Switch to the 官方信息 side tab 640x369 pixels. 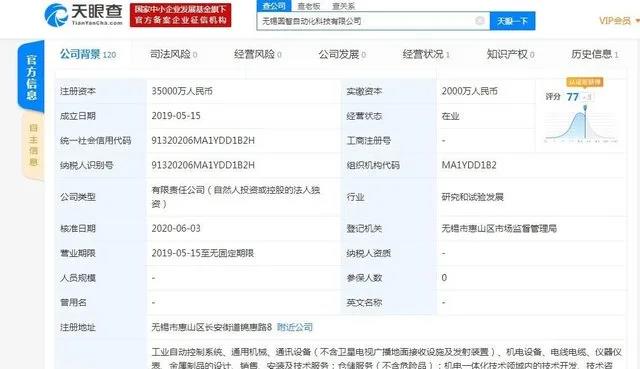click(31, 77)
